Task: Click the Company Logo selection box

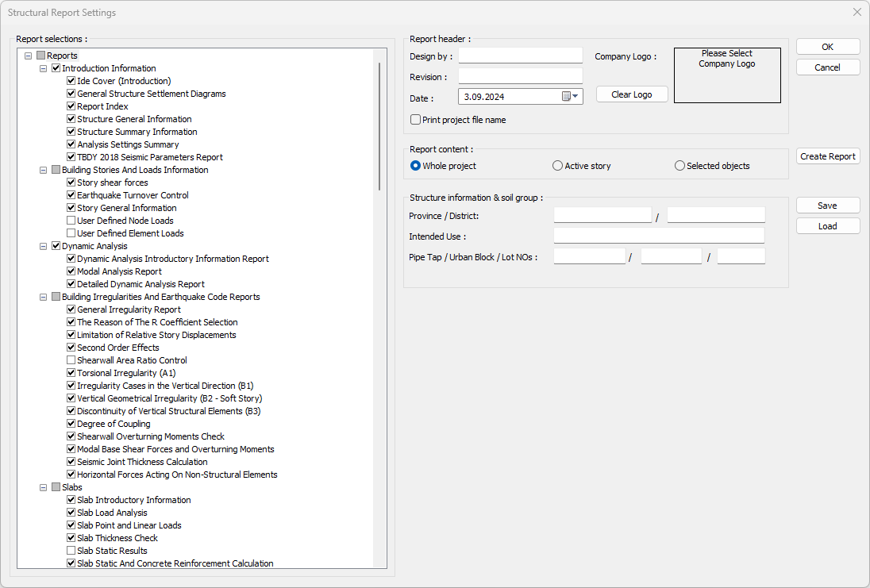Action: [x=726, y=75]
